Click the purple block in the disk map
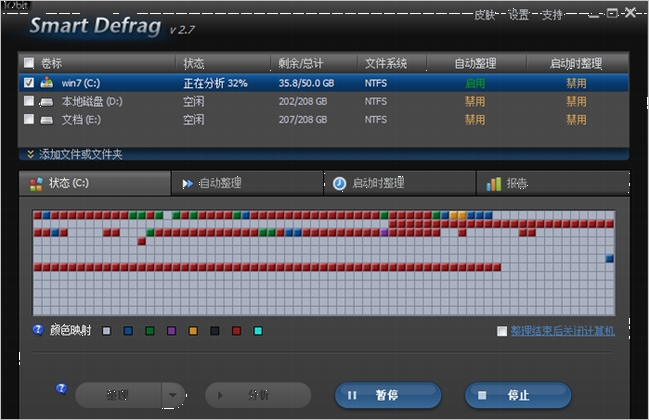 384,233
